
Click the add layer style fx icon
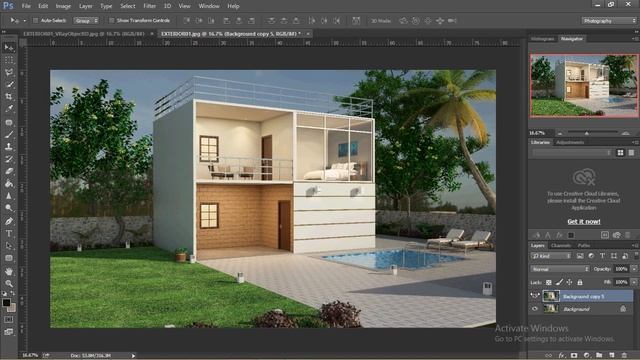pos(562,356)
